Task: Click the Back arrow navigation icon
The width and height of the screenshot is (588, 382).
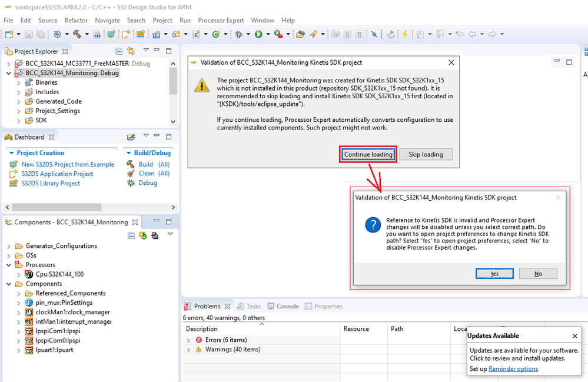Action: tap(472, 34)
